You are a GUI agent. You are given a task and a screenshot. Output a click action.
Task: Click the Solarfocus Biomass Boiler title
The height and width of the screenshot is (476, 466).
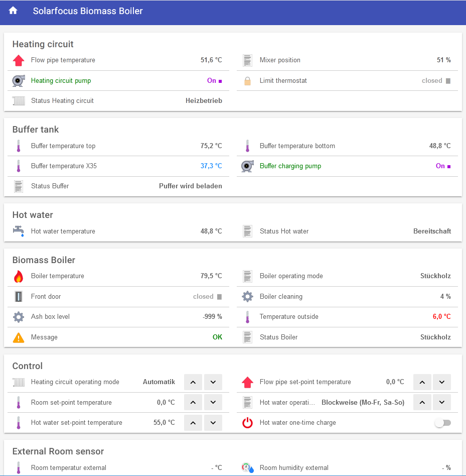(x=88, y=11)
